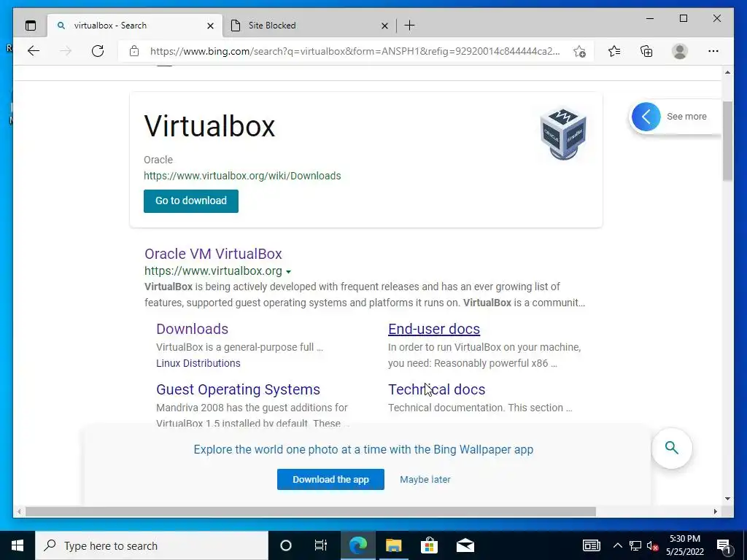Open the Linux Distributions link
This screenshot has height=560, width=747.
pyautogui.click(x=198, y=363)
